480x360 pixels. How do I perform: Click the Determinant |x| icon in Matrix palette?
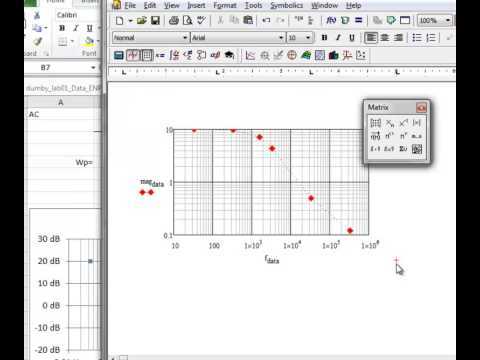[417, 123]
